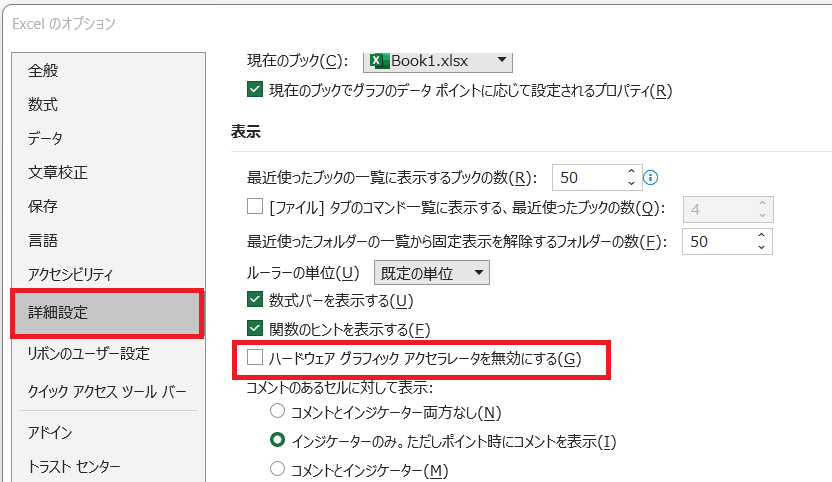Enable [ファイル] タブ recent books checkbox
832x482 pixels.
[255, 206]
